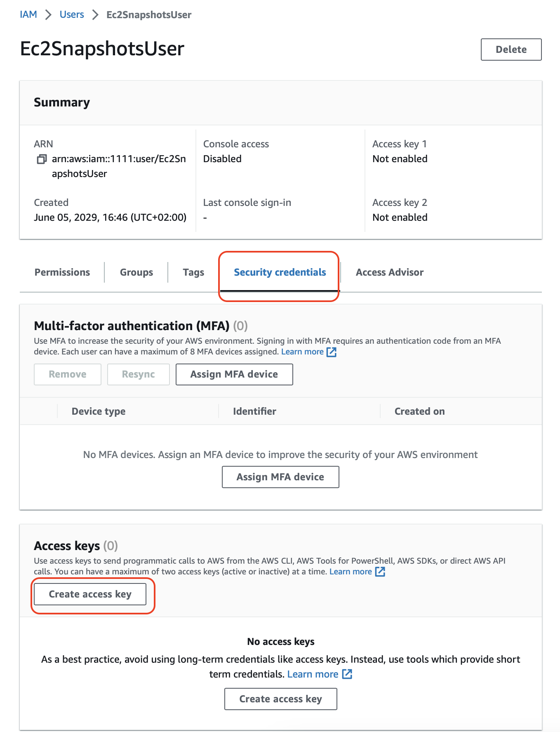Viewport: 560px width, 732px height.
Task: Go to the Users breadcrumb link
Action: pyautogui.click(x=72, y=14)
